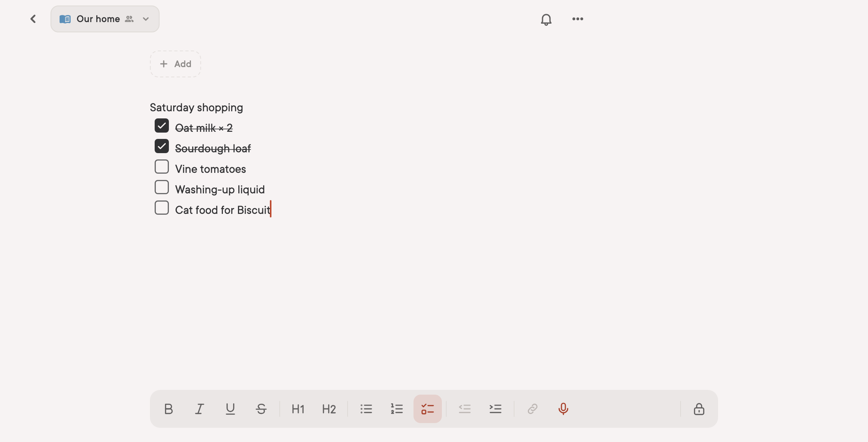Screen dimensions: 868x442
Task: Outdent the current line
Action: (x=465, y=409)
